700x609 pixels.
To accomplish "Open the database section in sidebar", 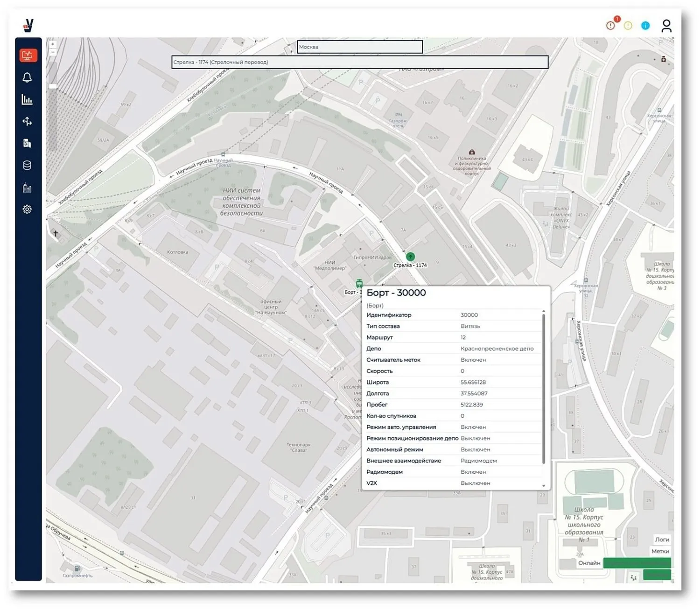I will point(27,165).
